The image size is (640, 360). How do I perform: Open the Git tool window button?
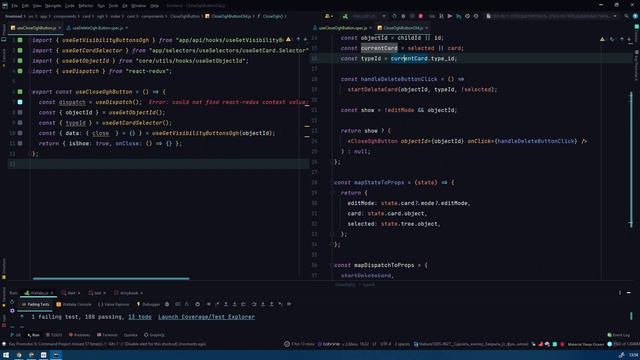16,335
